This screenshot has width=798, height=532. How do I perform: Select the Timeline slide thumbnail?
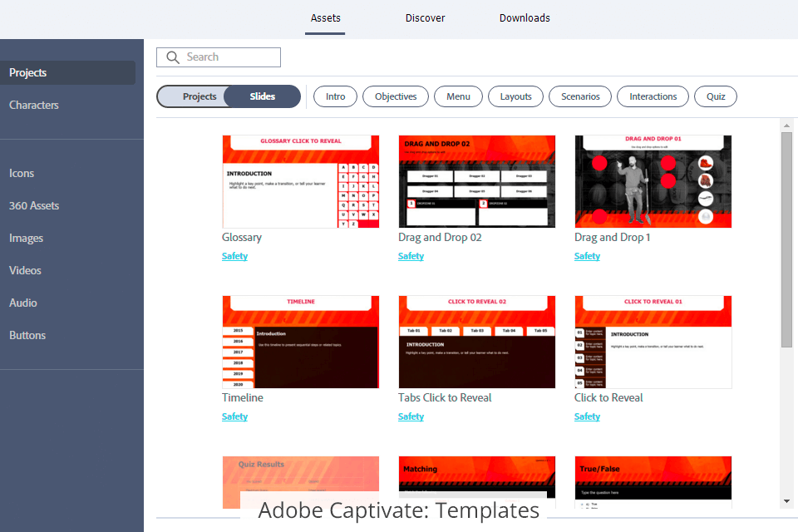pyautogui.click(x=300, y=342)
